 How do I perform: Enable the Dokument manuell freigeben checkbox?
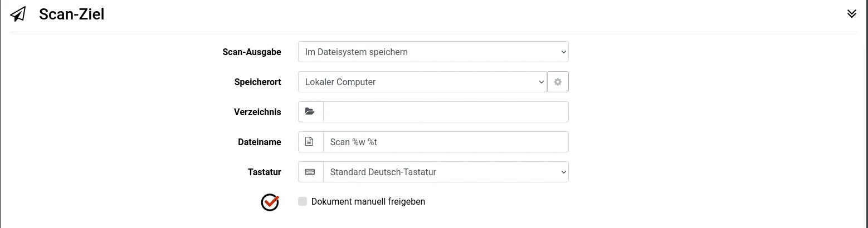(303, 201)
